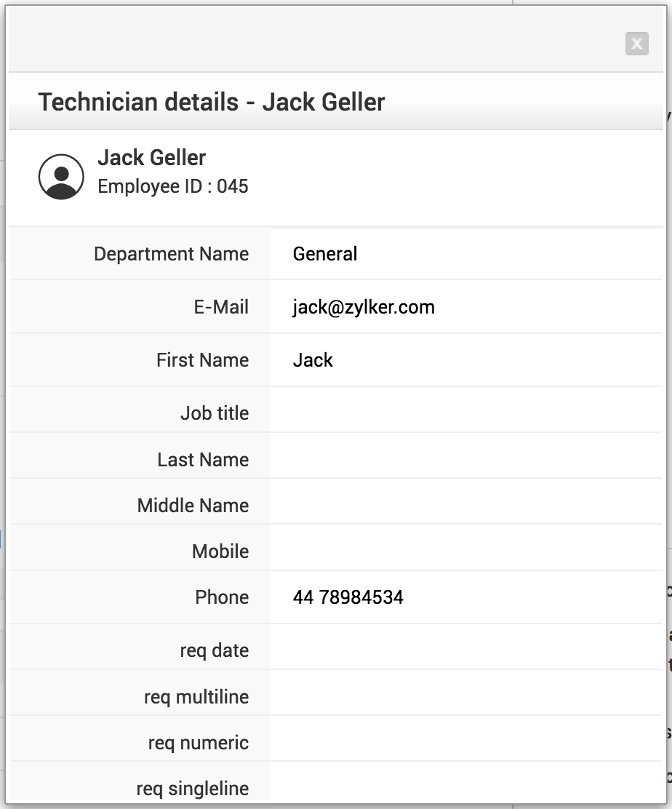Click the Job title row label
Screen dimensions: 672x809
click(215, 413)
